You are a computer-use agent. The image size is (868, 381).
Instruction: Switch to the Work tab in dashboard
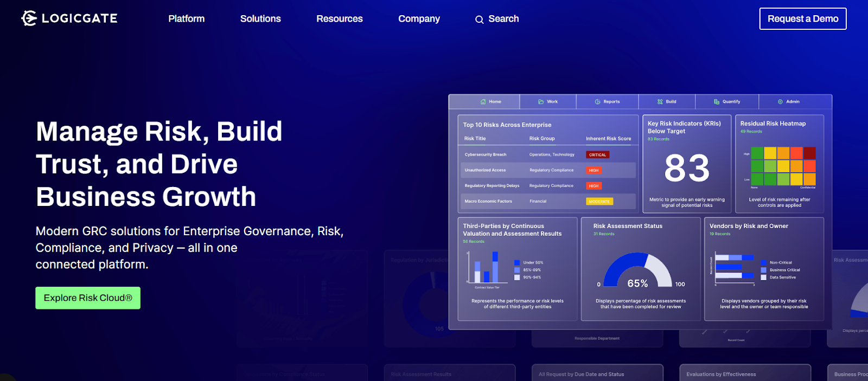click(x=548, y=102)
